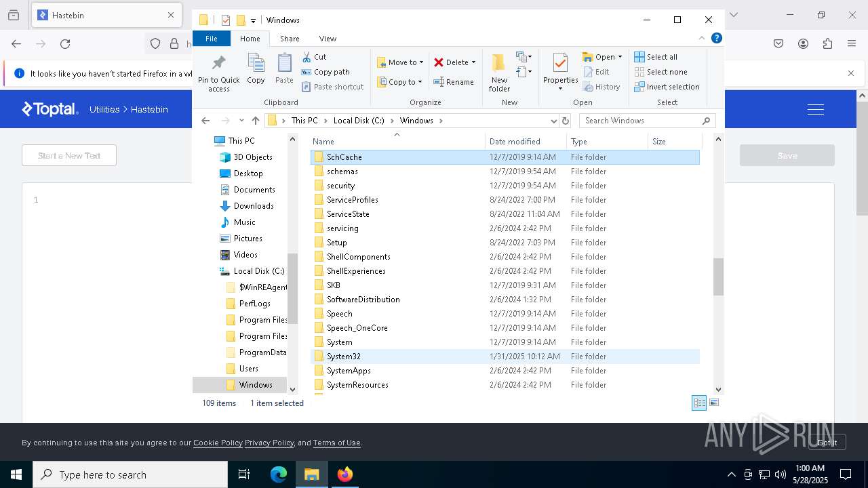Open Explorer Help question mark icon
The height and width of the screenshot is (488, 868).
716,38
